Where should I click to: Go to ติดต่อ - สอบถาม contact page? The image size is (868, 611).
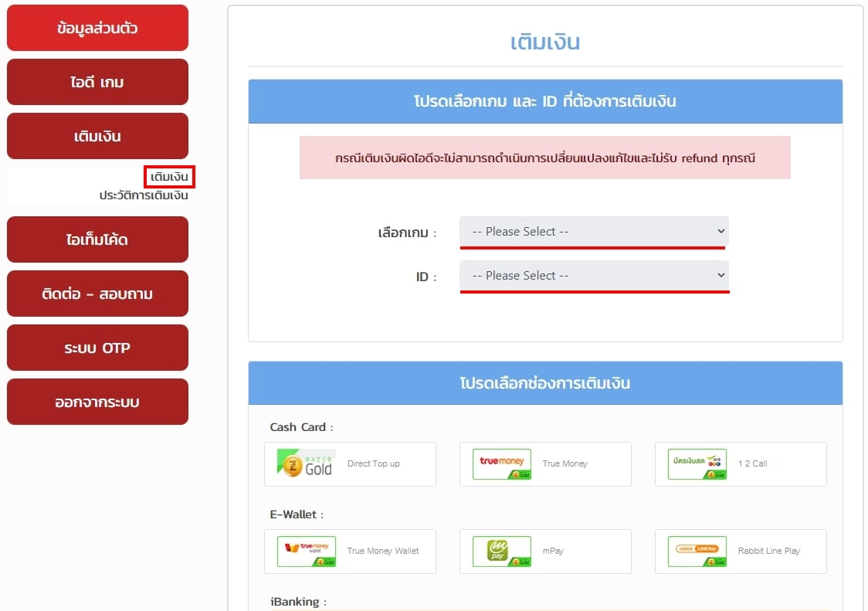[97, 294]
